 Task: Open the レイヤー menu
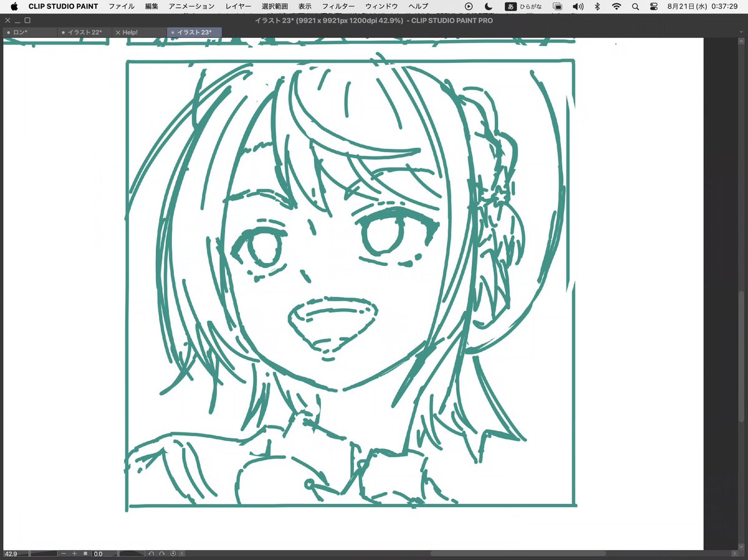238,6
